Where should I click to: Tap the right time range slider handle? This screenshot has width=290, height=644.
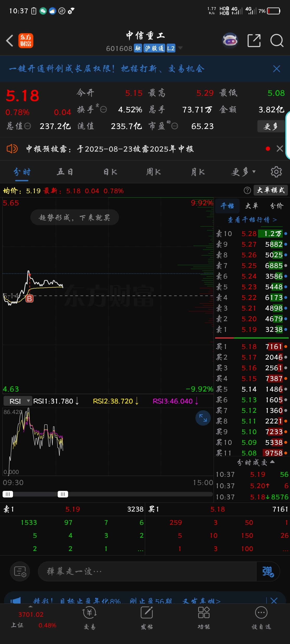click(x=63, y=494)
